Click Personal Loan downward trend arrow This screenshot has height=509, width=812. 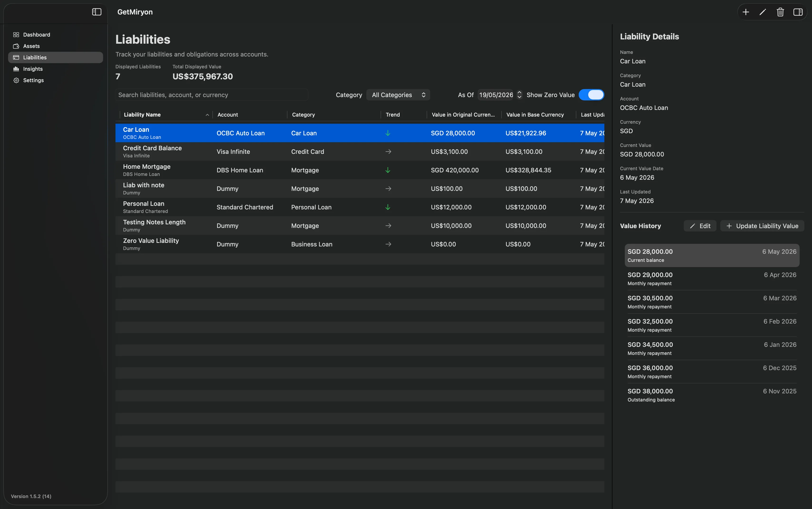pyautogui.click(x=388, y=207)
